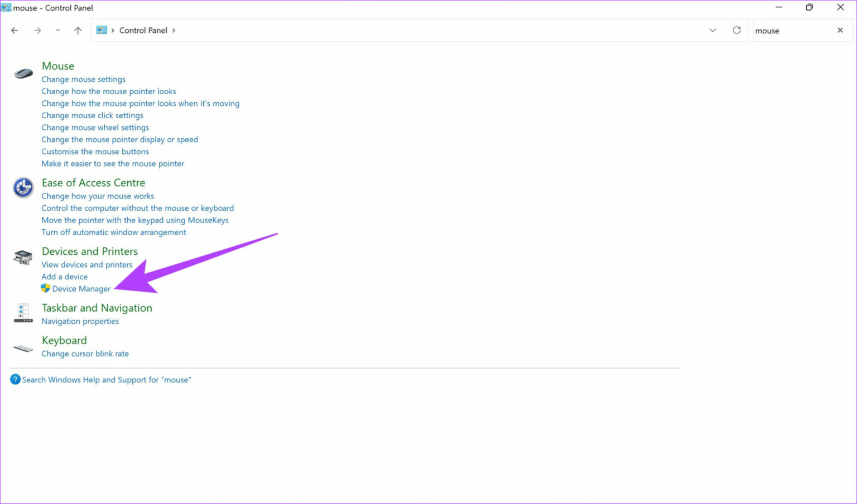Expand the address bar history dropdown
The image size is (857, 504).
click(712, 30)
